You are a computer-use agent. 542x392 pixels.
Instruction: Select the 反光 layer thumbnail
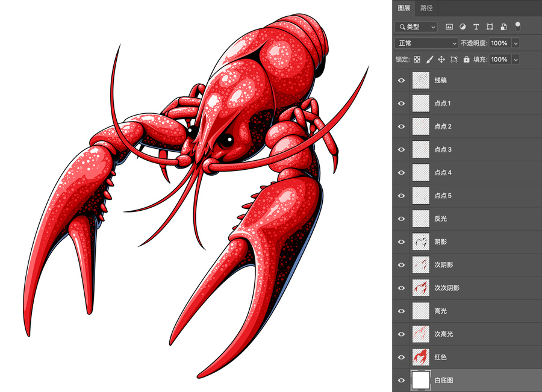click(x=421, y=219)
